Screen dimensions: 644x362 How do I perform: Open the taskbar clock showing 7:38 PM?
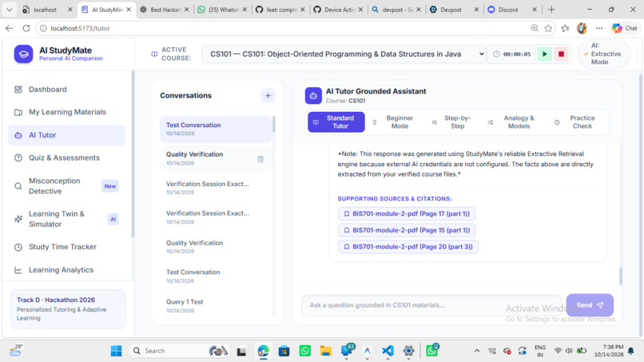pos(608,351)
